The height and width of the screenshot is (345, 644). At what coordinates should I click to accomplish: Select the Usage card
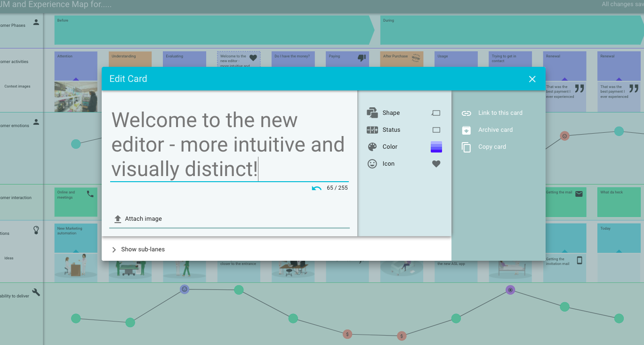click(456, 59)
